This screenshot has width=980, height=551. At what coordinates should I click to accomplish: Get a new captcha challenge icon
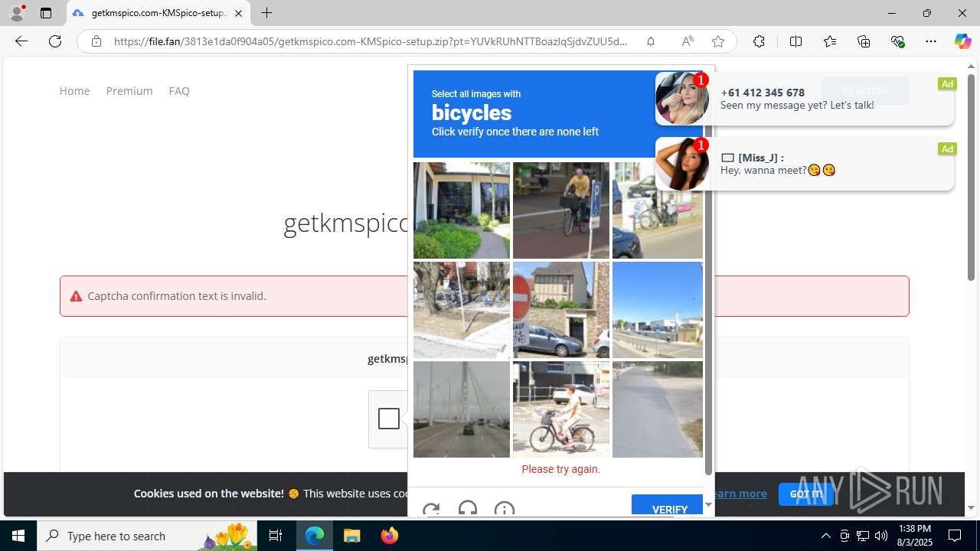tap(431, 510)
